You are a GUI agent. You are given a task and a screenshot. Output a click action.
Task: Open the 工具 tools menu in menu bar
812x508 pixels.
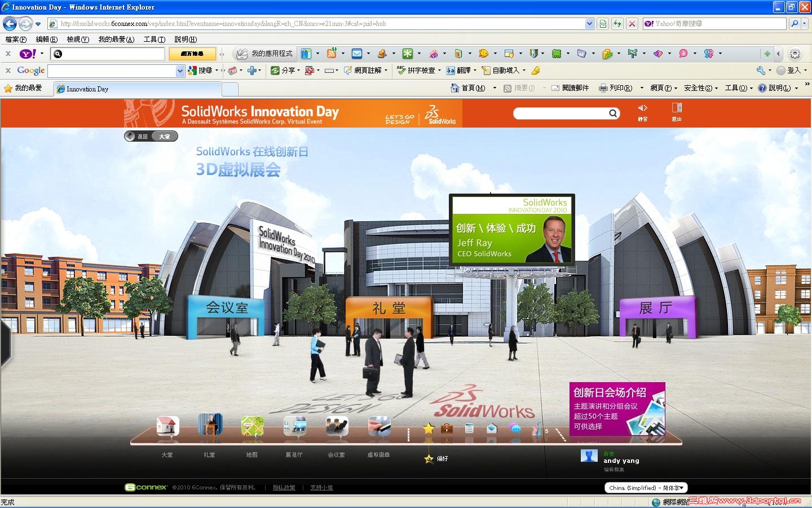[x=155, y=40]
